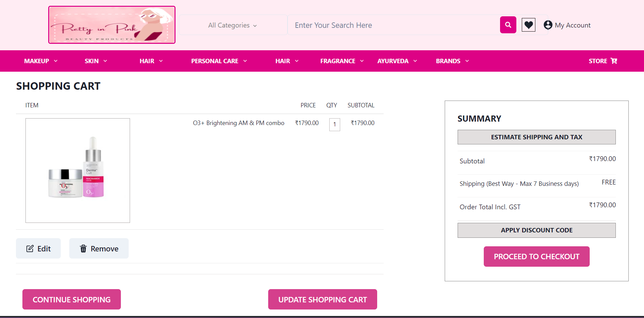Click the My Account link

click(573, 25)
